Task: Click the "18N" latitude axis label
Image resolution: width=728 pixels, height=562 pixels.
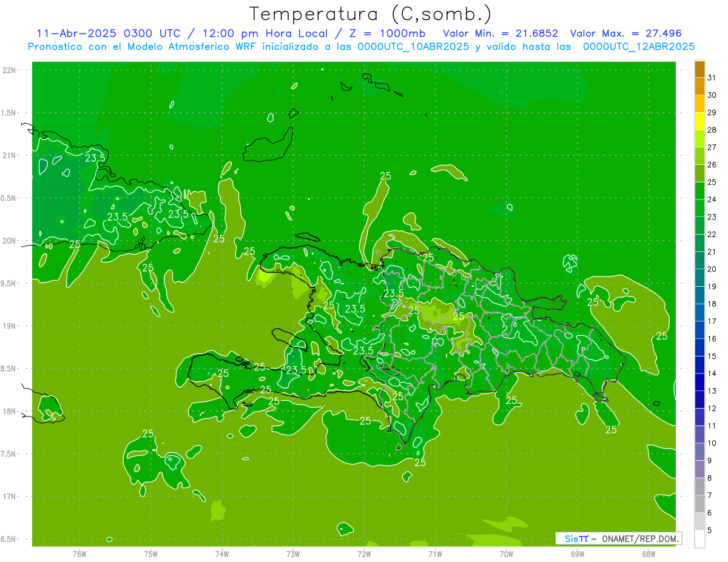Action: click(8, 411)
